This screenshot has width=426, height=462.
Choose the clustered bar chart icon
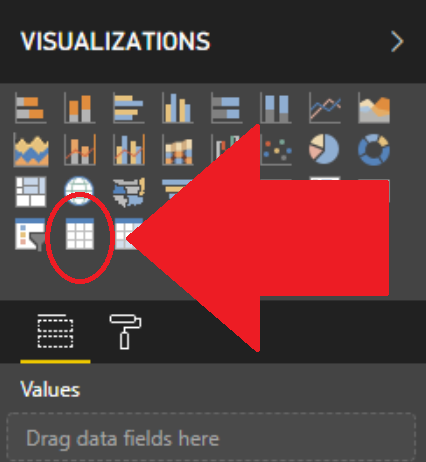click(129, 108)
